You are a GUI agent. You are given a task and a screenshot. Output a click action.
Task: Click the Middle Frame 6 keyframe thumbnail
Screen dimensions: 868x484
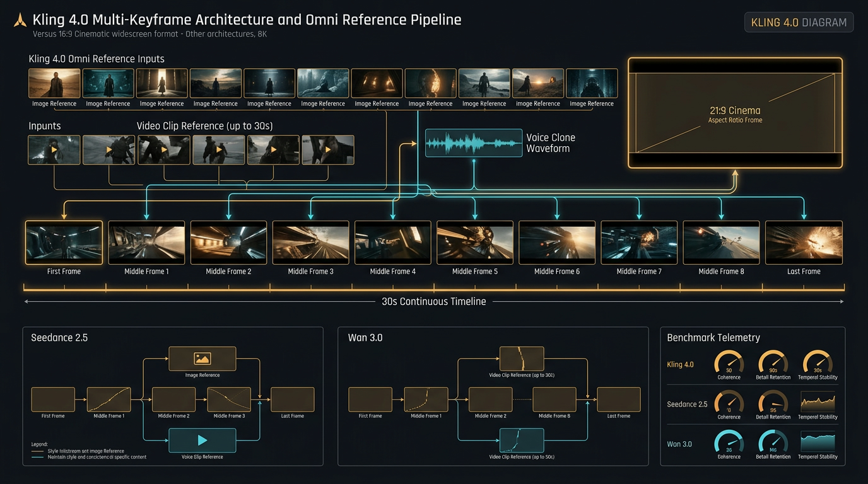coord(557,242)
